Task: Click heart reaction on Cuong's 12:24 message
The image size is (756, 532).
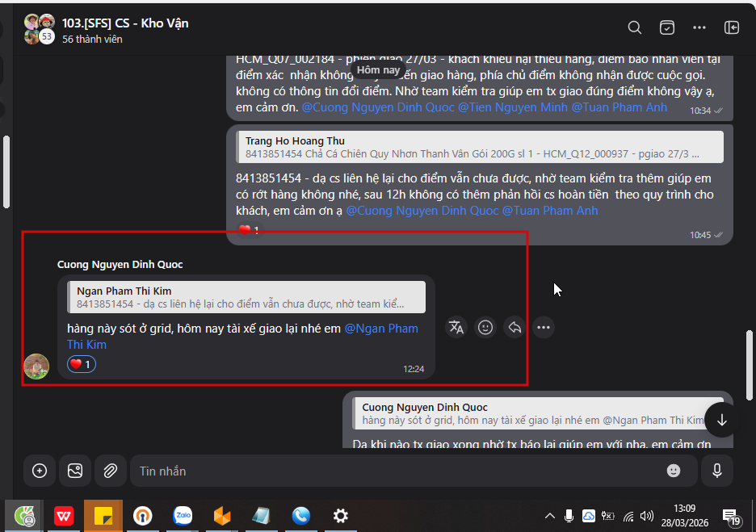Action: [x=82, y=364]
